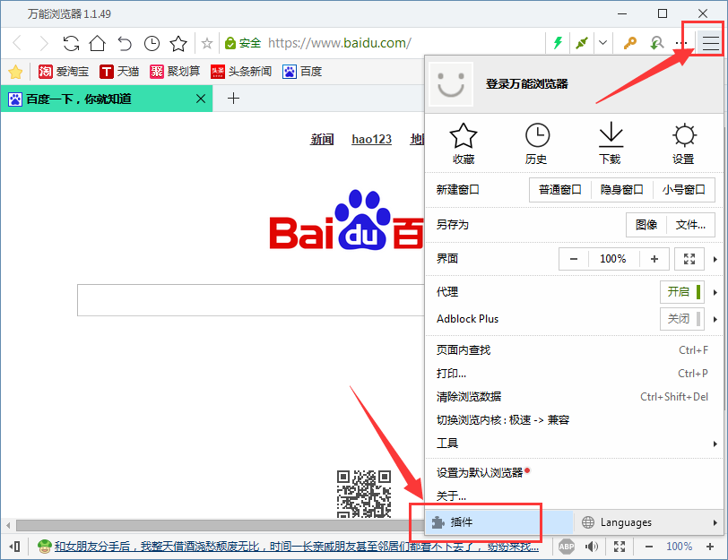Click the green plug proxy icon
The width and height of the screenshot is (728, 560).
click(581, 43)
